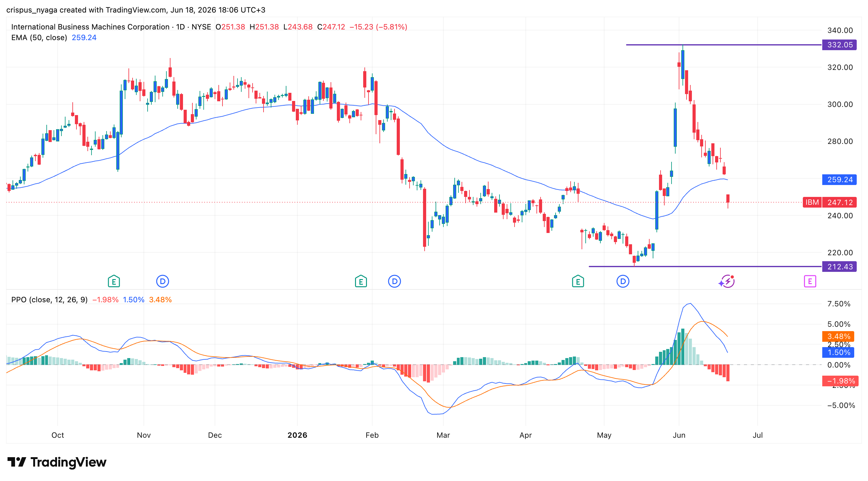
Task: Select the Nov label on the time axis
Action: [x=144, y=435]
